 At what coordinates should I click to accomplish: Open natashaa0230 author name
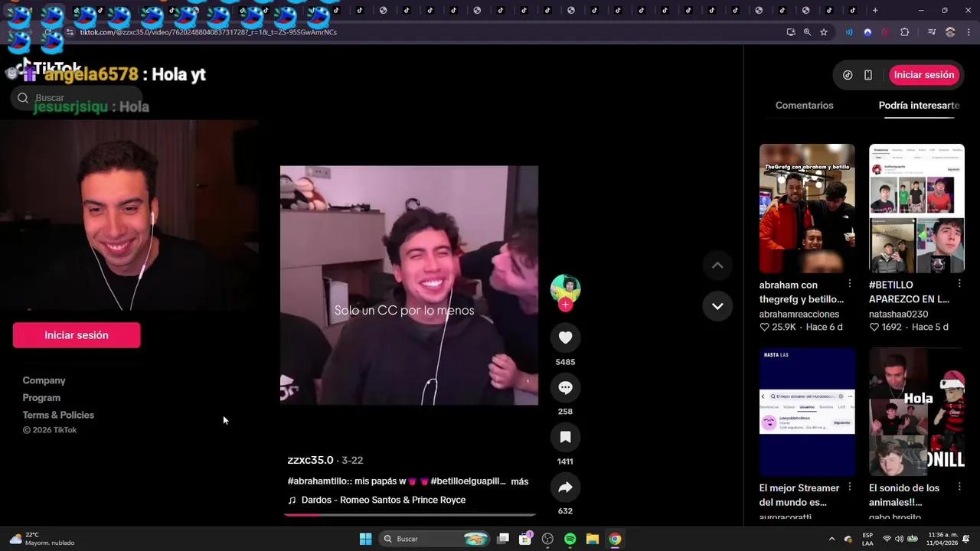point(898,314)
